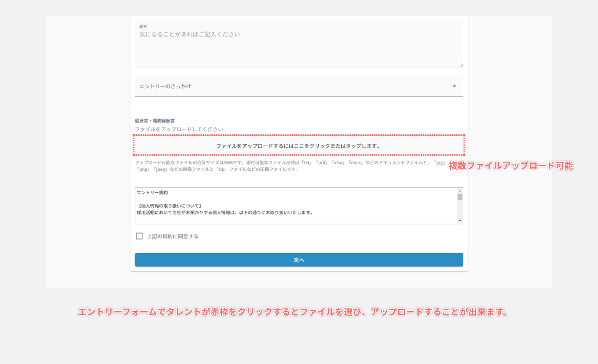Open the エントリーのきっかけ dropdown
598x364 pixels.
click(296, 86)
